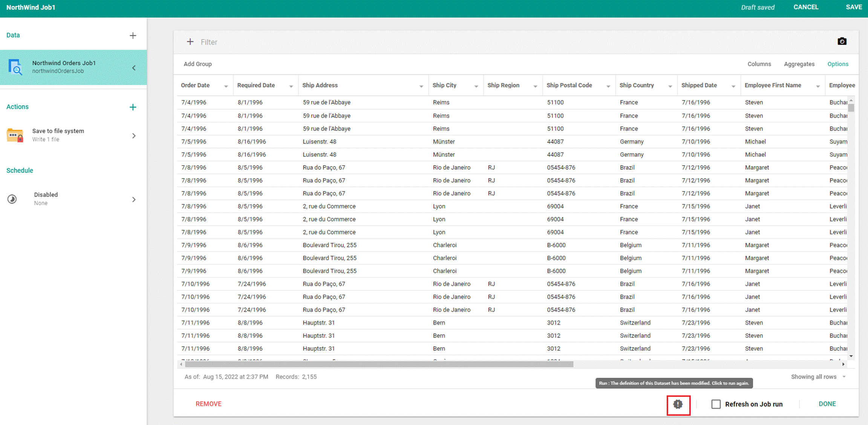
Task: Select the Schedule section heading
Action: point(20,170)
